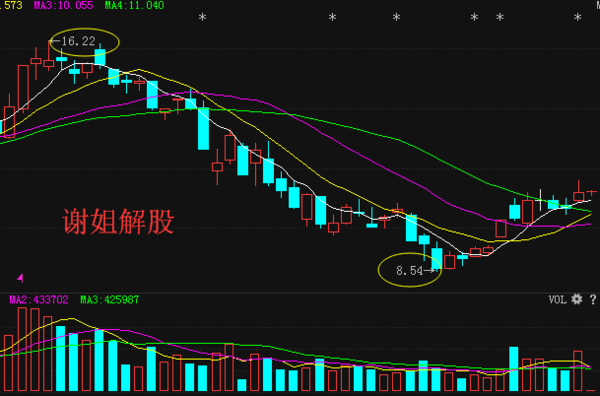Open the VOL indicator settings gear
Image resolution: width=600 pixels, height=396 pixels.
pyautogui.click(x=577, y=299)
